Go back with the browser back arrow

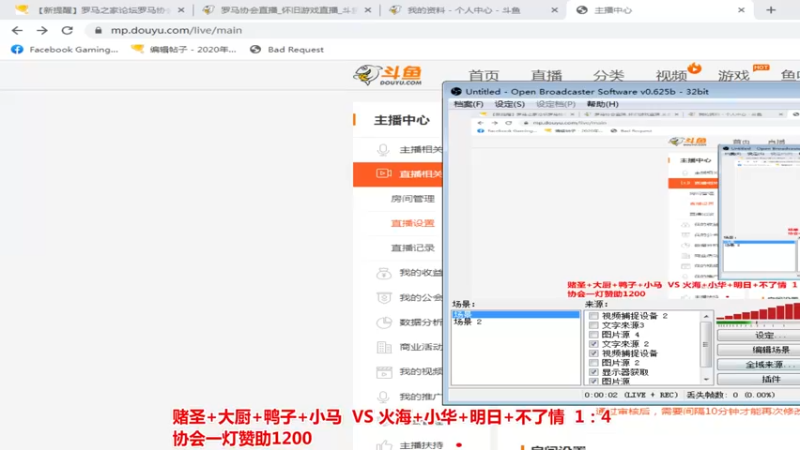click(x=17, y=31)
